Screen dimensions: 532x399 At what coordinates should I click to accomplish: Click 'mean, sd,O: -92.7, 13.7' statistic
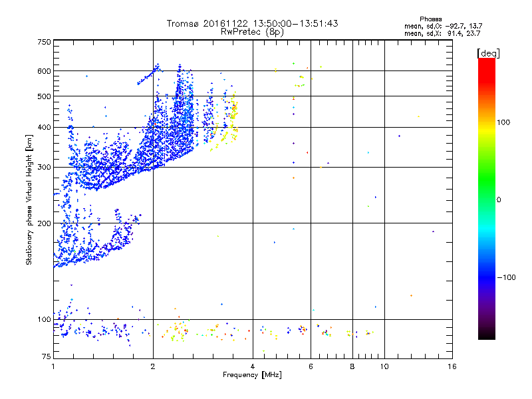pyautogui.click(x=443, y=26)
